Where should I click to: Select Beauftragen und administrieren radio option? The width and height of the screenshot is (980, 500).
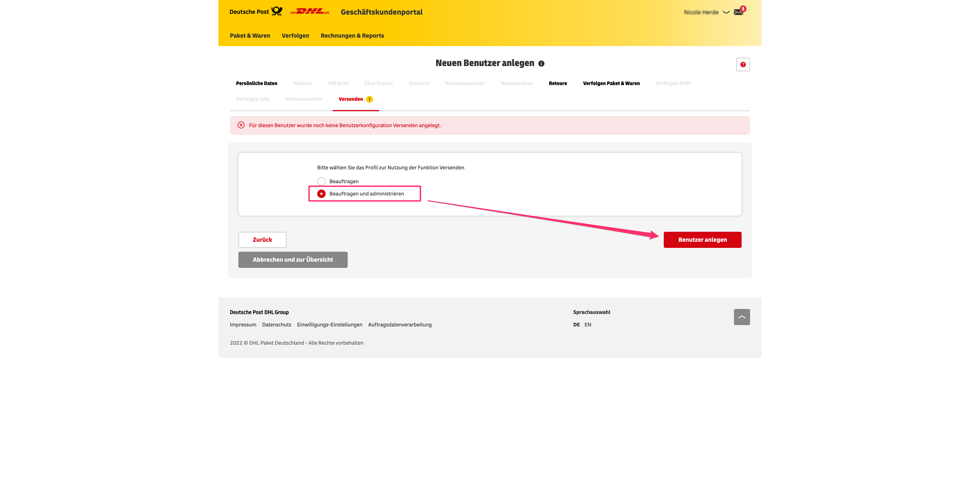click(x=321, y=194)
